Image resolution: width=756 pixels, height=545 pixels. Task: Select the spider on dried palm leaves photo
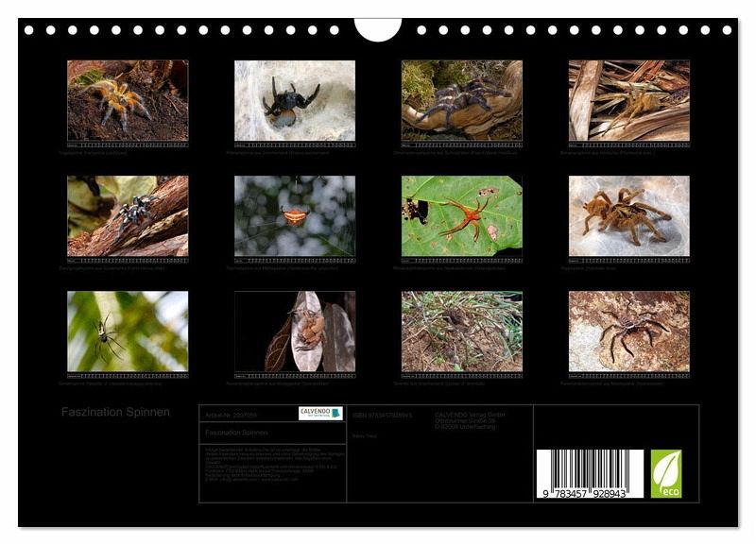click(x=628, y=100)
